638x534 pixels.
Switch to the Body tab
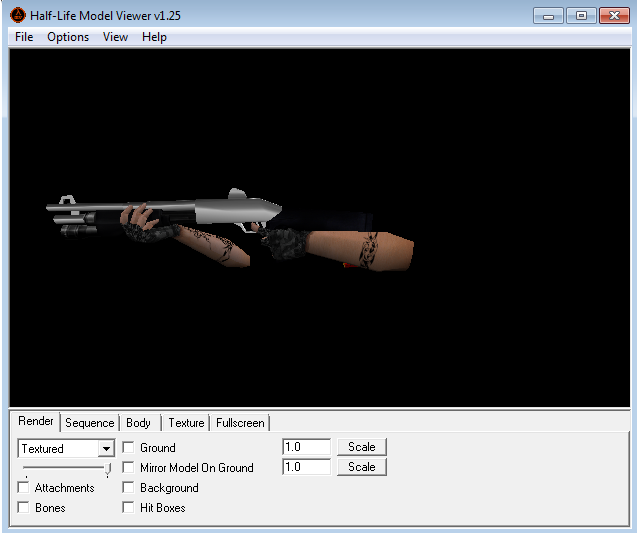click(x=139, y=423)
